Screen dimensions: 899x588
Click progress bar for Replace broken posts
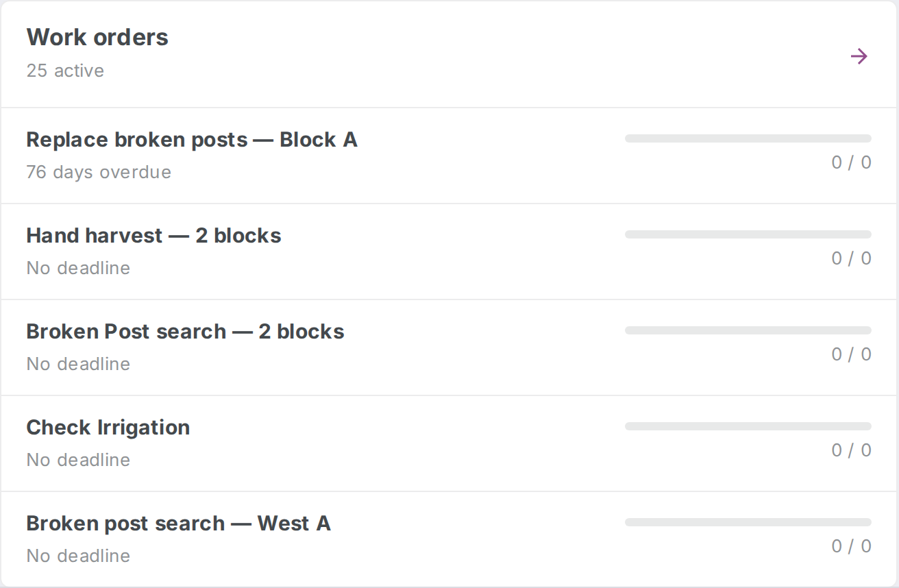pos(748,138)
